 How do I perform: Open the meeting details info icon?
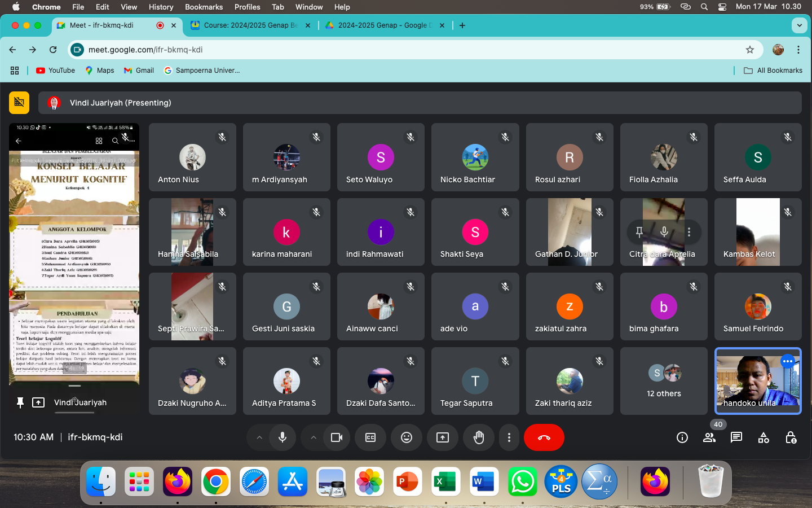click(x=682, y=437)
